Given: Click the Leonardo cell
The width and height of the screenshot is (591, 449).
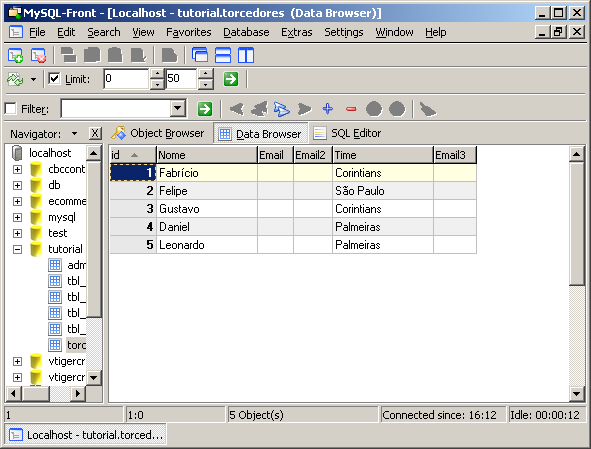Looking at the screenshot, I should [x=207, y=245].
